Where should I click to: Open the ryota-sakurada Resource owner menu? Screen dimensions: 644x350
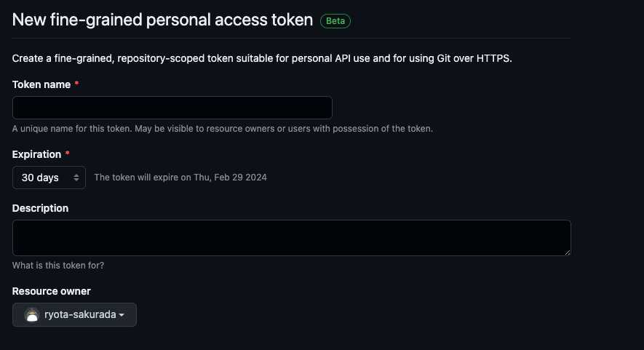tap(74, 315)
